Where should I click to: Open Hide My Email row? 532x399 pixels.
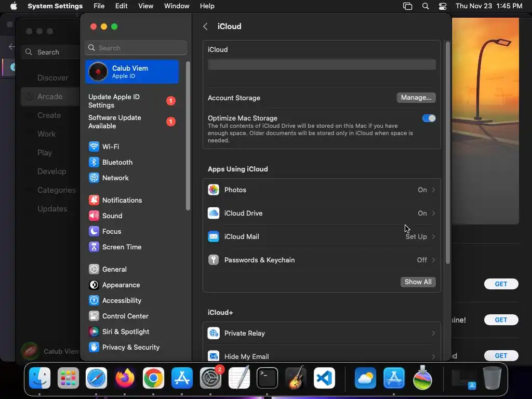(x=322, y=356)
